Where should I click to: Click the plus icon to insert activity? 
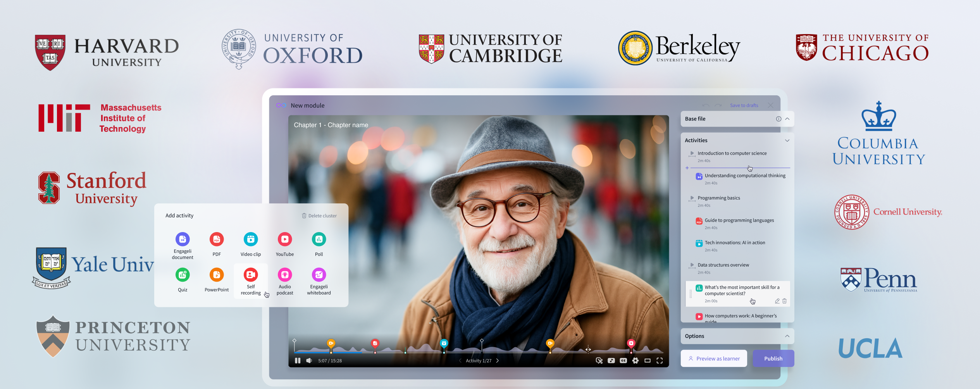point(687,168)
